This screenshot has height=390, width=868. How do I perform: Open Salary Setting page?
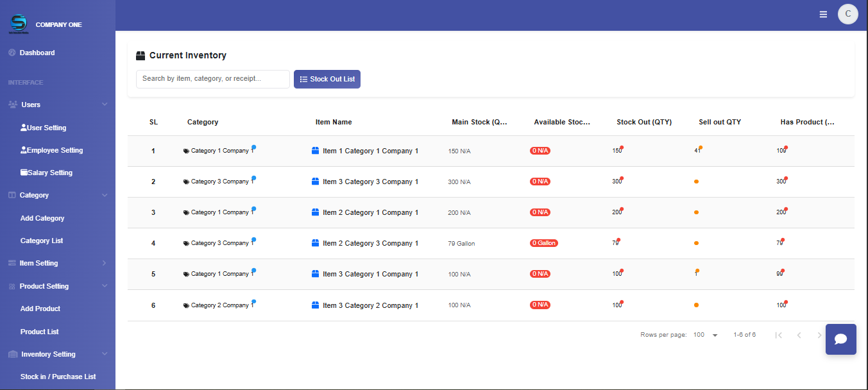pyautogui.click(x=46, y=173)
